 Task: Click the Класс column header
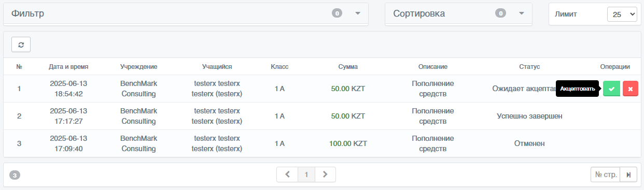coord(279,67)
